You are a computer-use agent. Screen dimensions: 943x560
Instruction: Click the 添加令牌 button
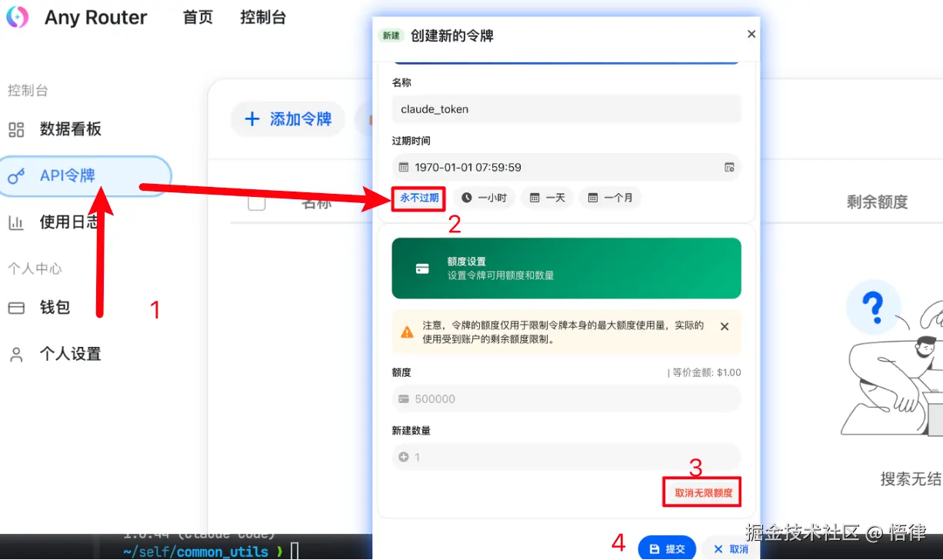click(x=288, y=119)
